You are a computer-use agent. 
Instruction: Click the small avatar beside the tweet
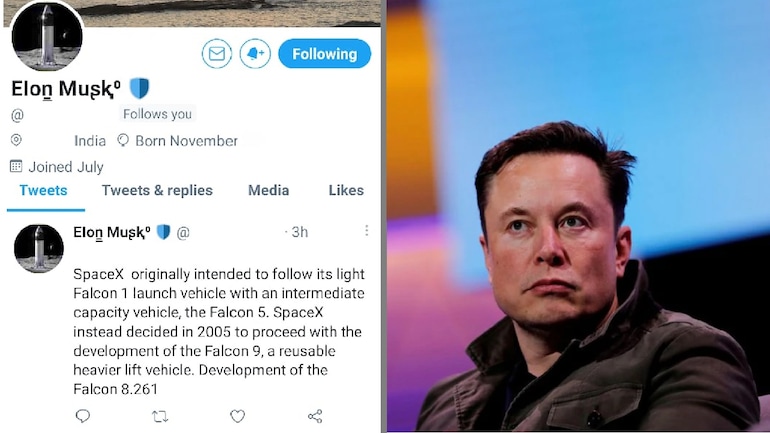pyautogui.click(x=39, y=248)
